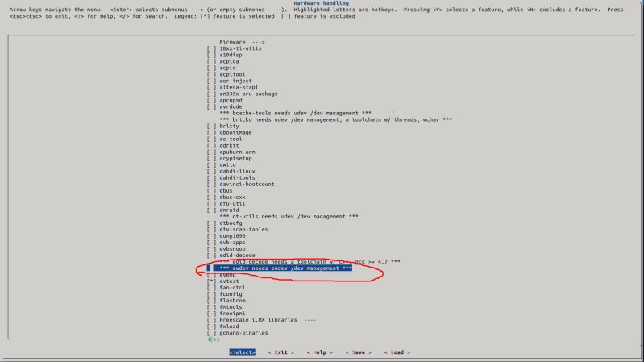Select the fconfig entry
This screenshot has height=362, width=644.
tap(231, 294)
